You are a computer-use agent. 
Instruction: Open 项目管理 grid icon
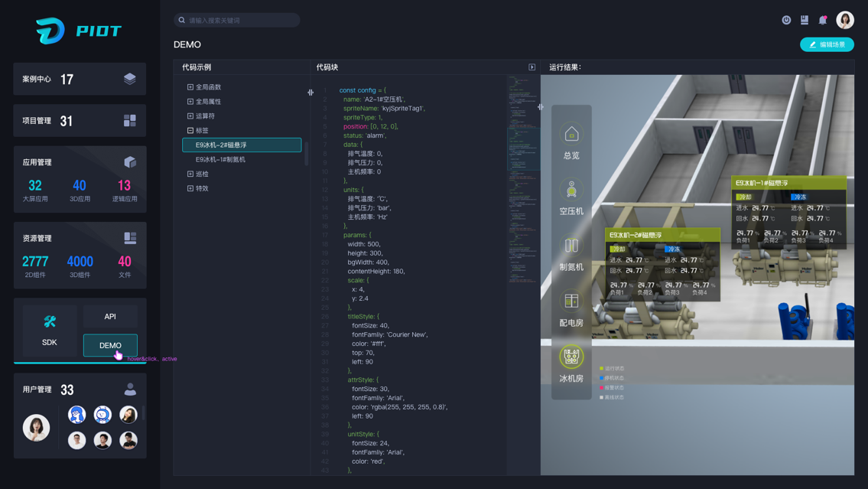[129, 121]
